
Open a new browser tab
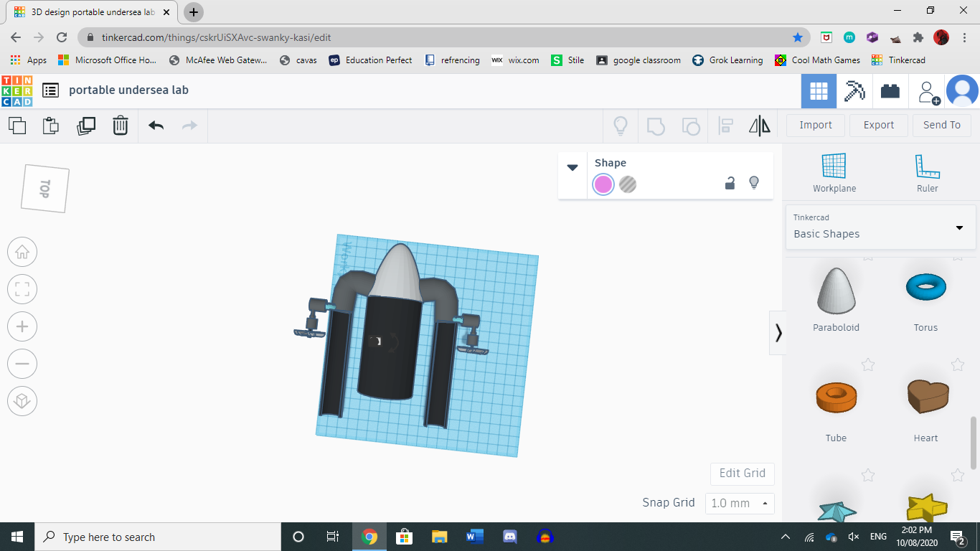pyautogui.click(x=194, y=12)
